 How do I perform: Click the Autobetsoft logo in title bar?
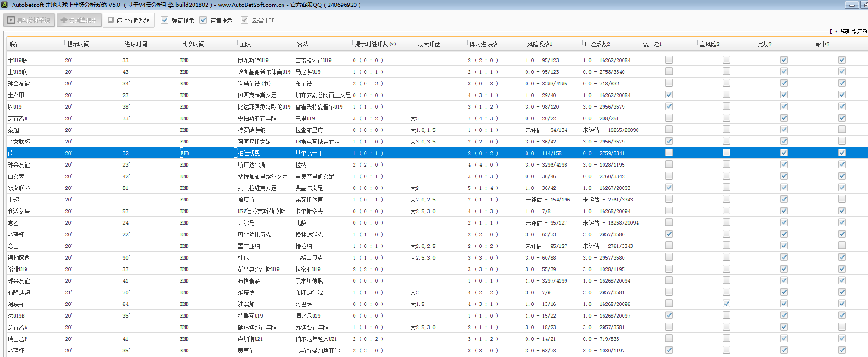5,5
